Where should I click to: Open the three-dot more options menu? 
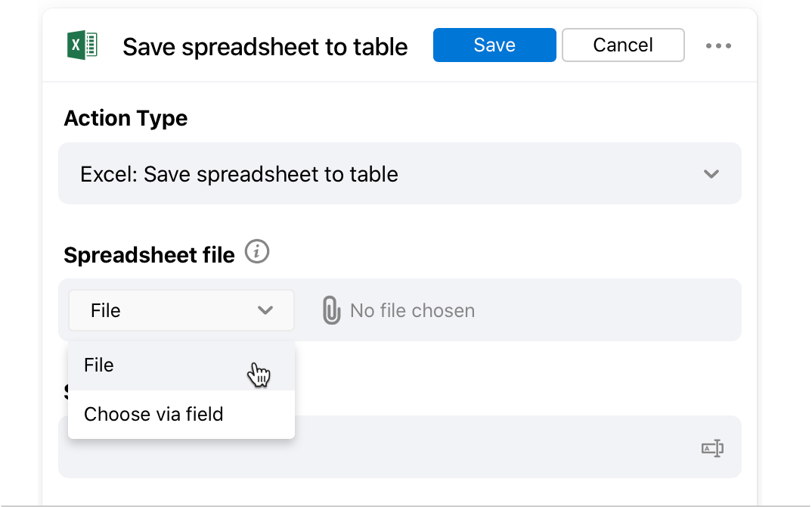(x=718, y=45)
